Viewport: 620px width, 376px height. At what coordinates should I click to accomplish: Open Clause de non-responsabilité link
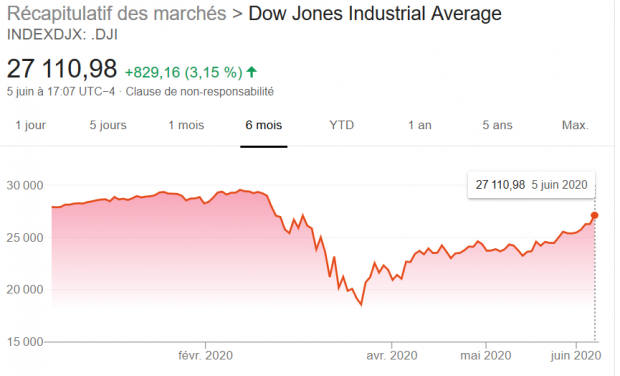pyautogui.click(x=200, y=92)
